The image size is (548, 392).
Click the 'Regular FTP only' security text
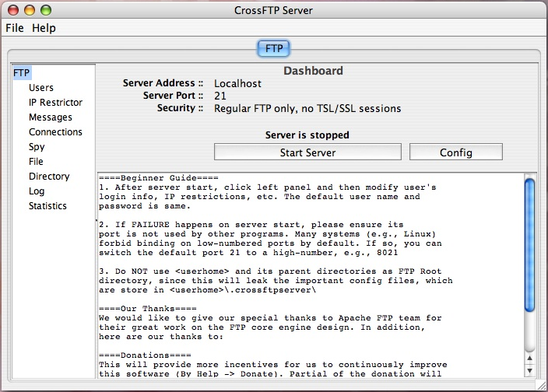pos(307,109)
